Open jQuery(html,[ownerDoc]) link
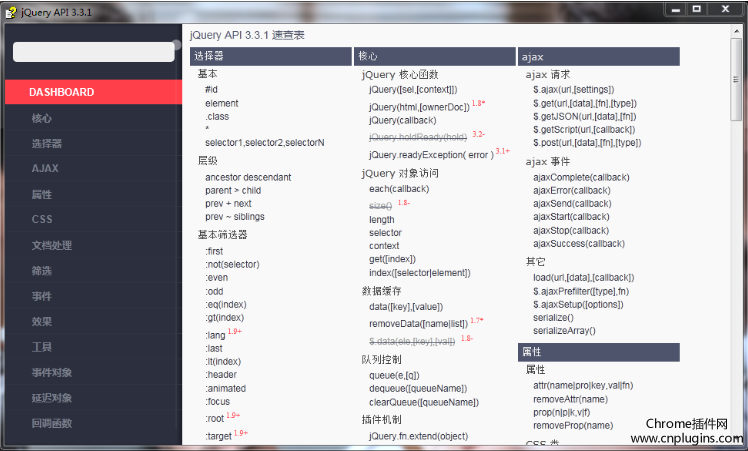The image size is (748, 451). [x=419, y=107]
